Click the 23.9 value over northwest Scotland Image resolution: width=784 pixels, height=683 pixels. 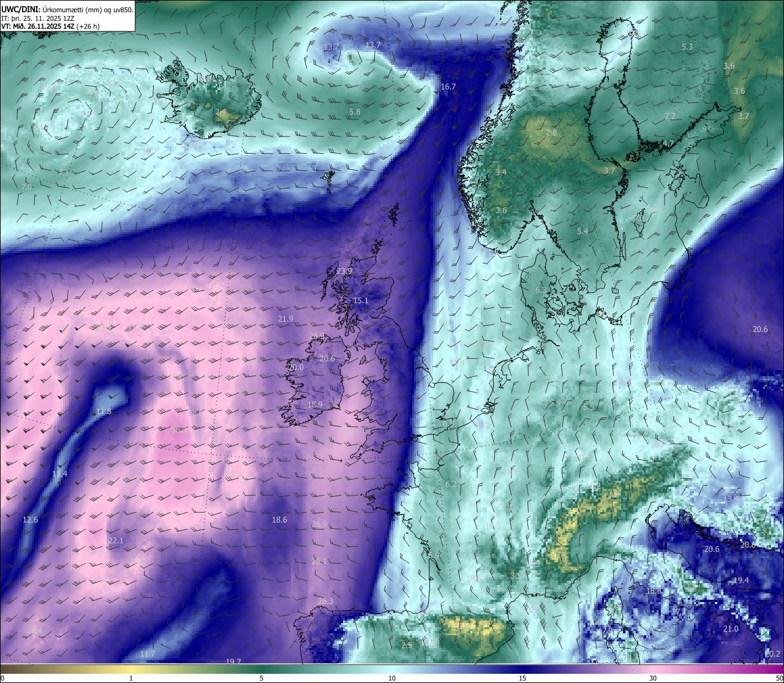[344, 271]
